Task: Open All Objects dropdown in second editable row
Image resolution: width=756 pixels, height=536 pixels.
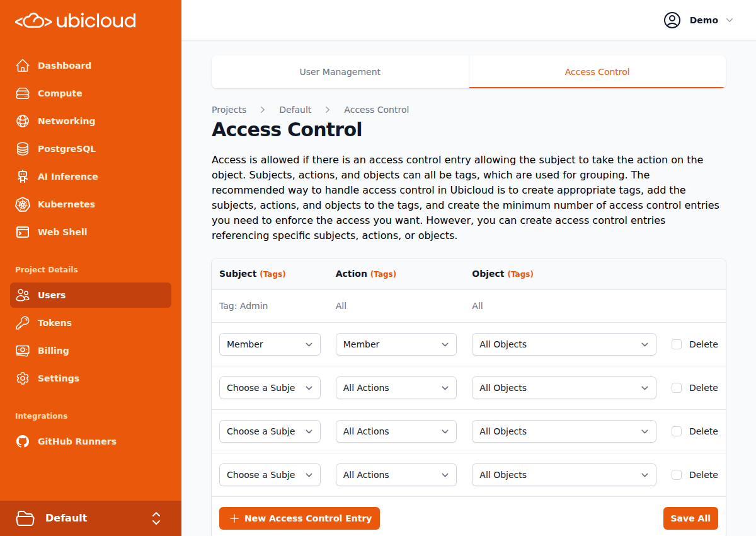Action: pos(564,388)
